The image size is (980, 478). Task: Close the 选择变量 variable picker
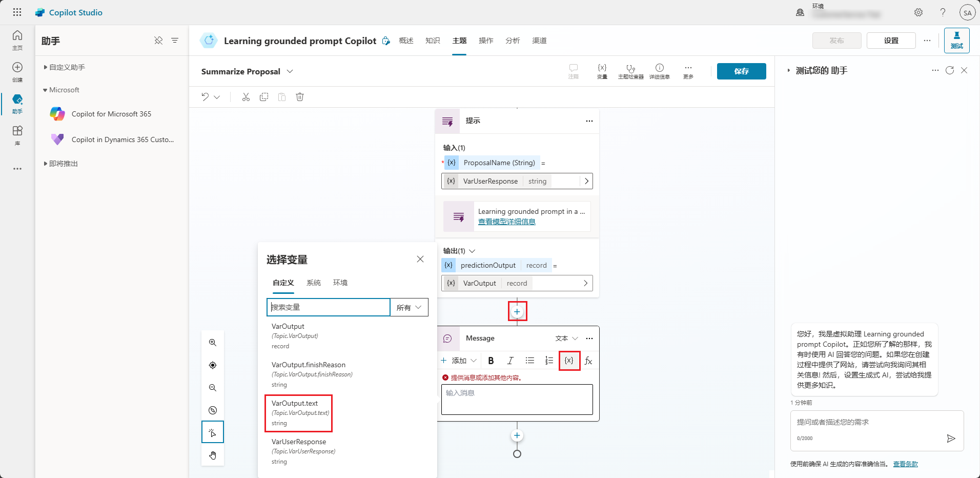coord(420,259)
